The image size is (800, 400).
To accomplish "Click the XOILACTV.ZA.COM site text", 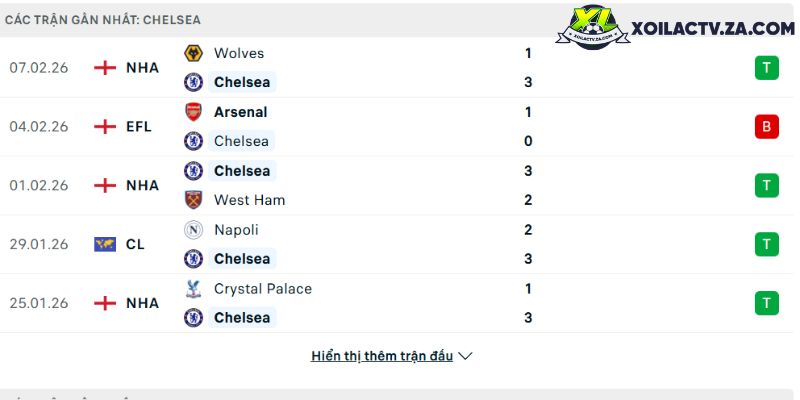I will point(713,30).
